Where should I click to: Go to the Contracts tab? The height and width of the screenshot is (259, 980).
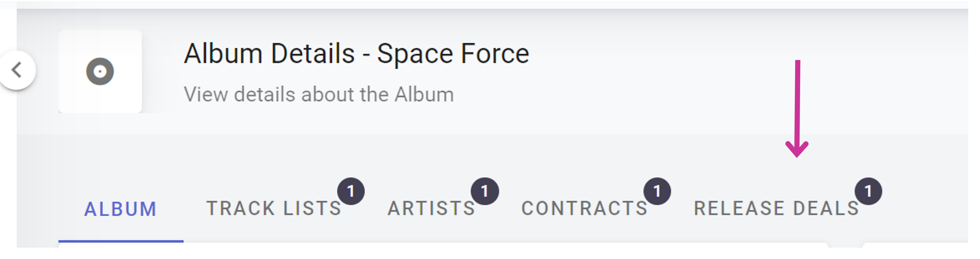tap(584, 209)
